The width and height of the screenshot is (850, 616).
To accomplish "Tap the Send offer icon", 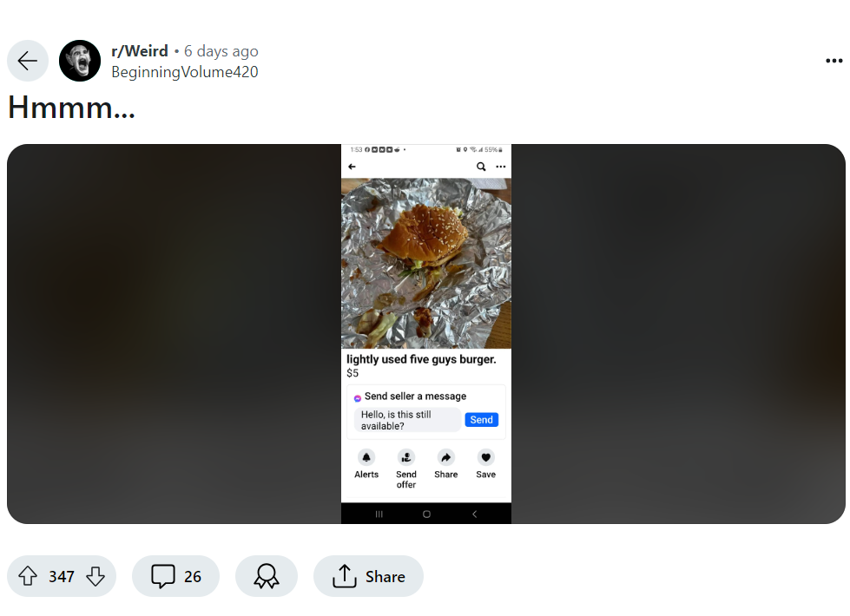I will (x=406, y=457).
